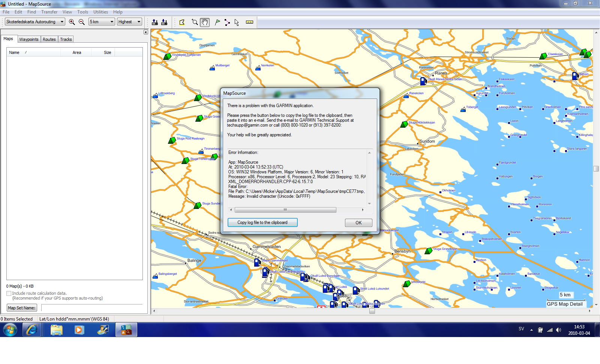Switch to the Routes tab
This screenshot has width=600, height=364.
pos(49,39)
